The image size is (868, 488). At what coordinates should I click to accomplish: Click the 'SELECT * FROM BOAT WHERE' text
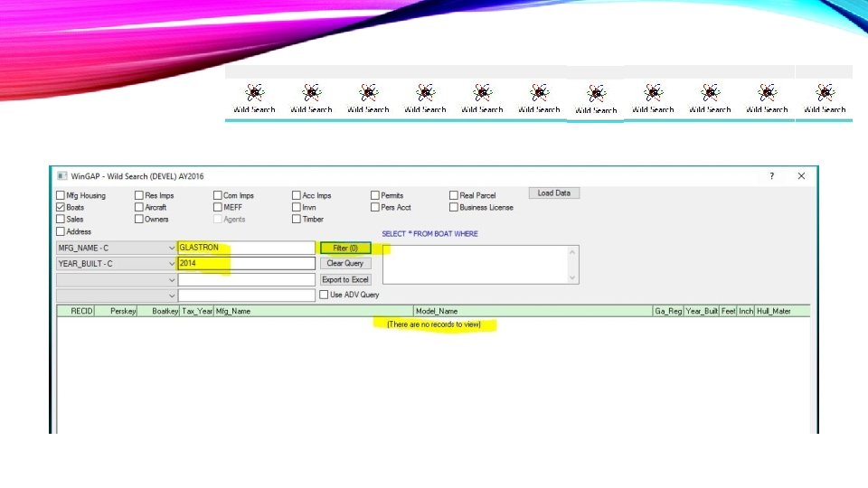tap(429, 234)
